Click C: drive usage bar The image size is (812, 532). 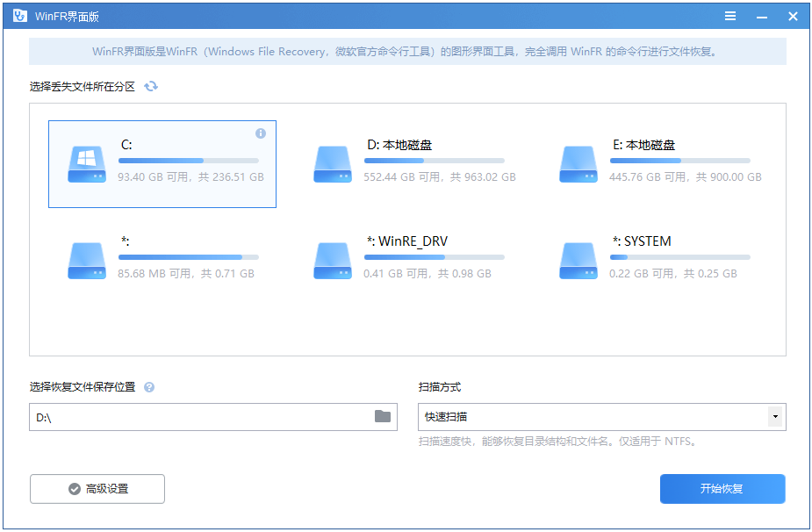(x=189, y=161)
